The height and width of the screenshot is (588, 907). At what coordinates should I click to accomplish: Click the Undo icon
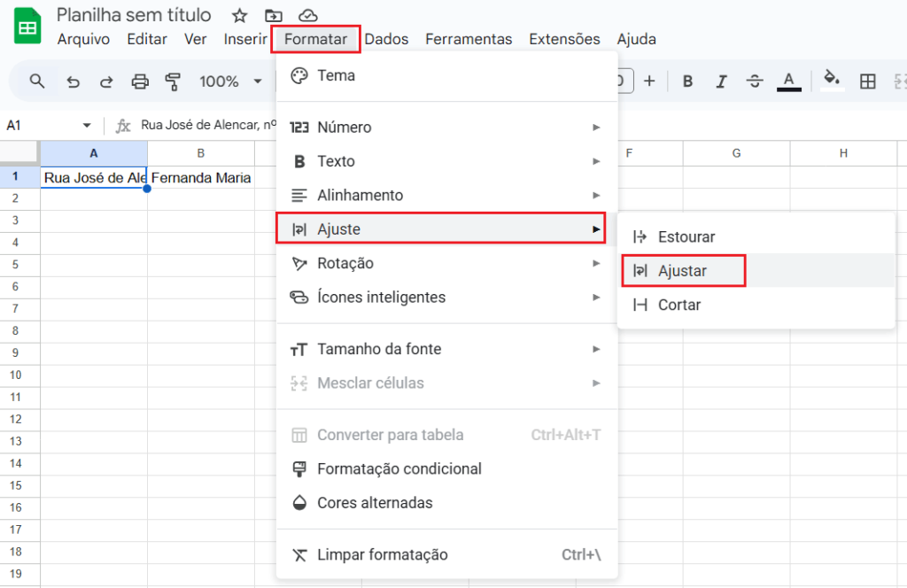[70, 81]
